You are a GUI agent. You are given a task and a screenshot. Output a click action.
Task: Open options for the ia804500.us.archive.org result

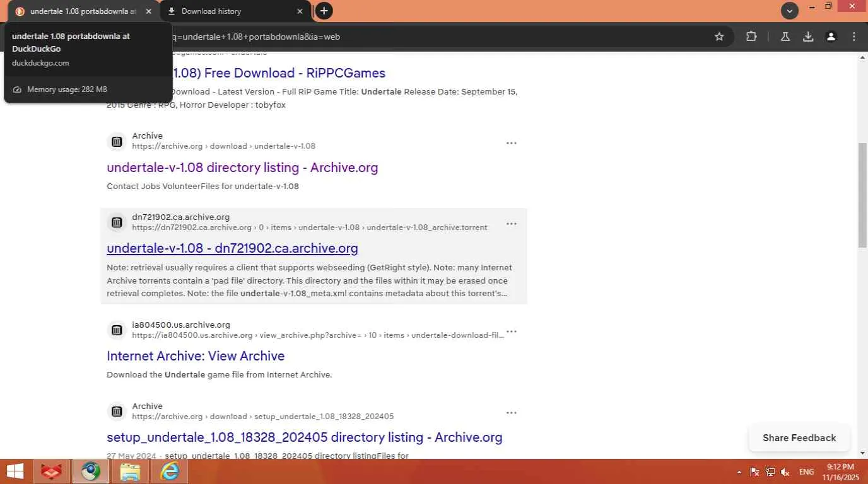tap(512, 331)
